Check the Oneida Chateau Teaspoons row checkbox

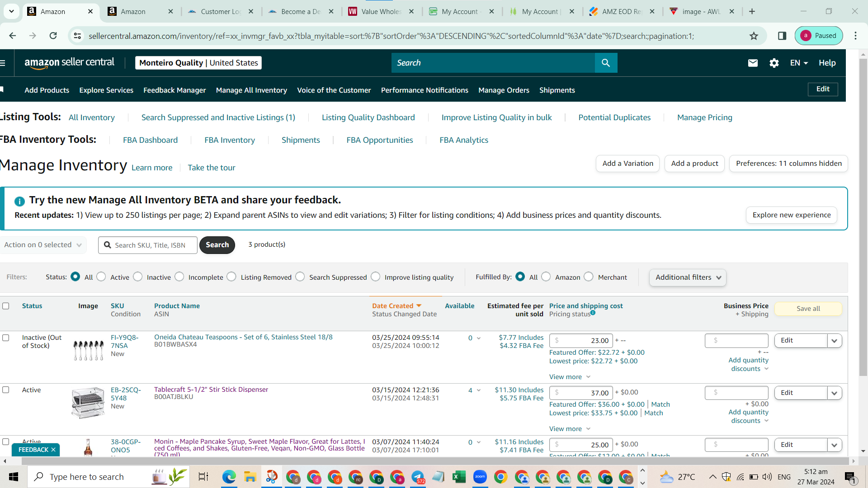pyautogui.click(x=6, y=338)
